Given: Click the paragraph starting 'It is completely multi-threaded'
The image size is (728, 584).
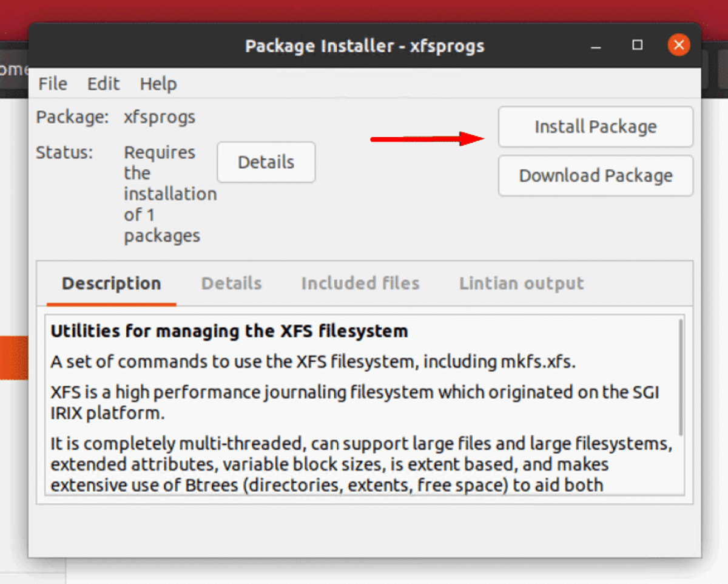Looking at the screenshot, I should pyautogui.click(x=362, y=464).
